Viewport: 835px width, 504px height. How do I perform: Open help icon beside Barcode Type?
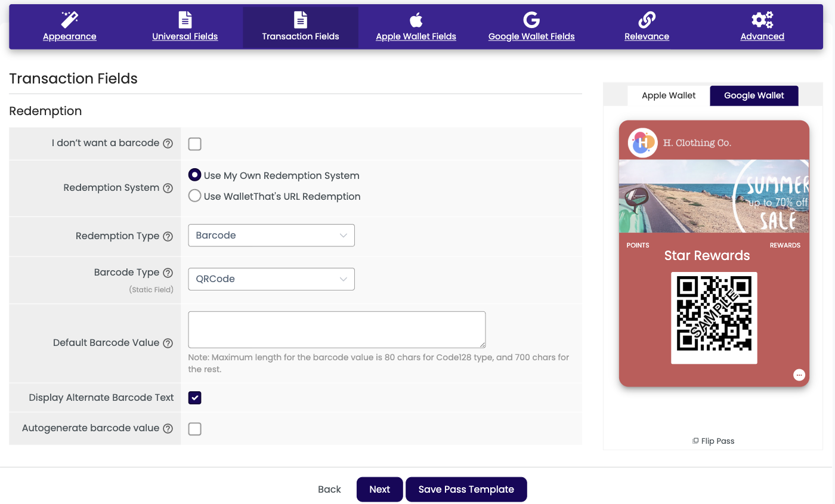[x=168, y=273]
